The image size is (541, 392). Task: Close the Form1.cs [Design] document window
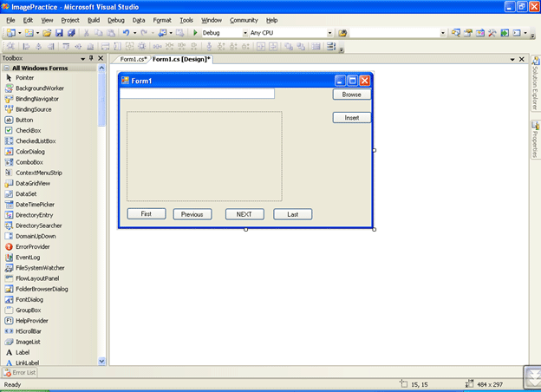[522, 59]
